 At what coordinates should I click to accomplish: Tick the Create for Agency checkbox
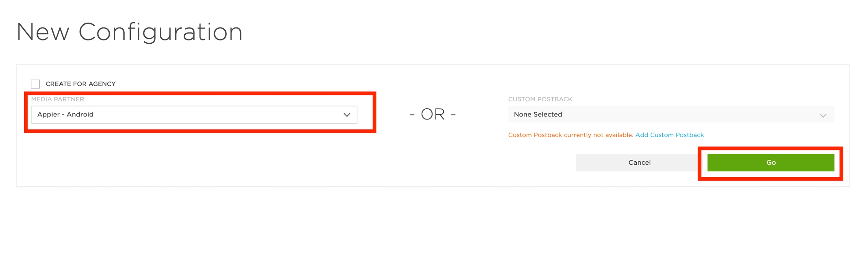coord(35,84)
